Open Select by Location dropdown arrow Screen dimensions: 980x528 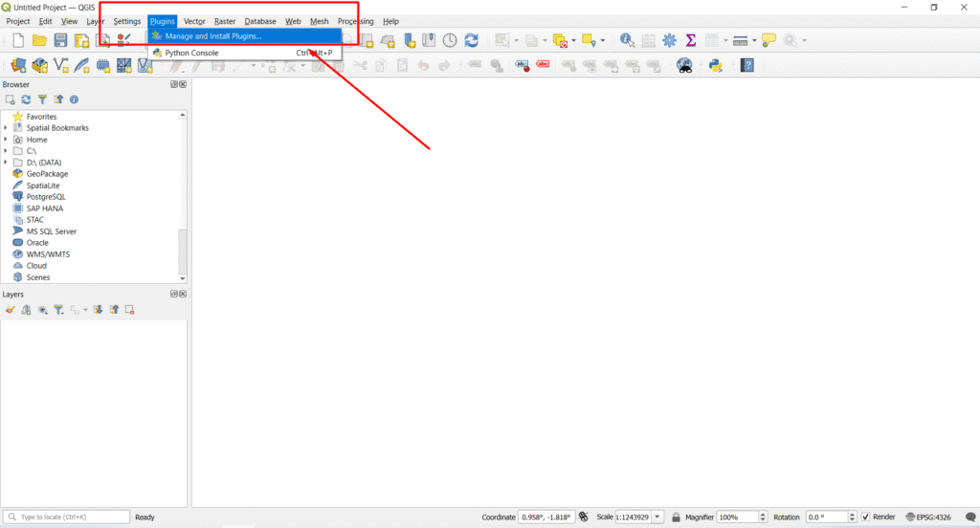[603, 40]
